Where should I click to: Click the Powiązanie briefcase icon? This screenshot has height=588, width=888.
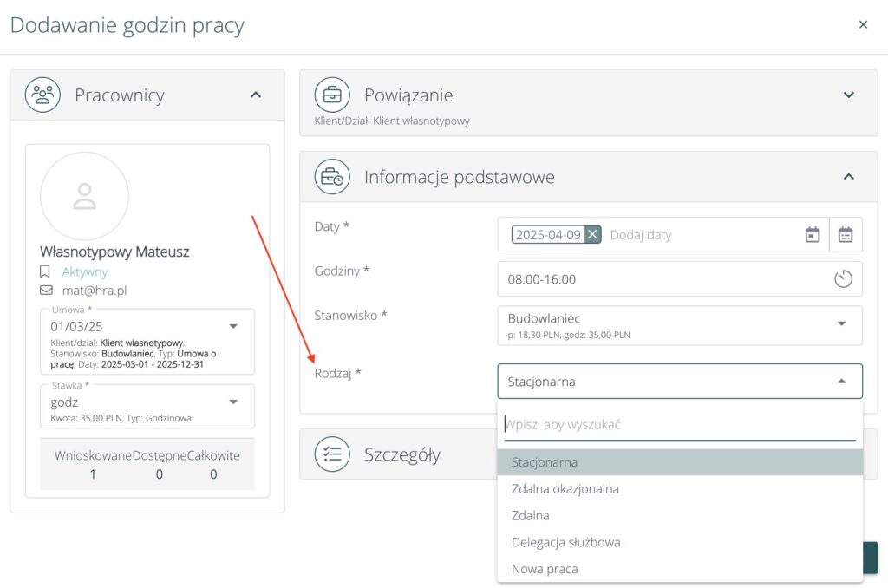click(332, 95)
